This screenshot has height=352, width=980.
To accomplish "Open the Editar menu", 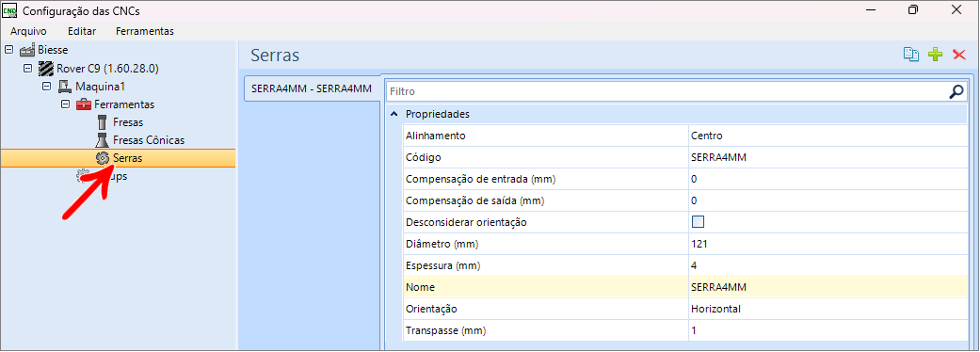I will pyautogui.click(x=81, y=31).
